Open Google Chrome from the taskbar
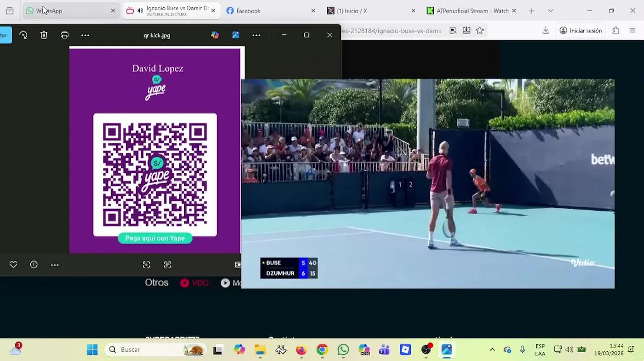The width and height of the screenshot is (644, 361). tap(322, 350)
